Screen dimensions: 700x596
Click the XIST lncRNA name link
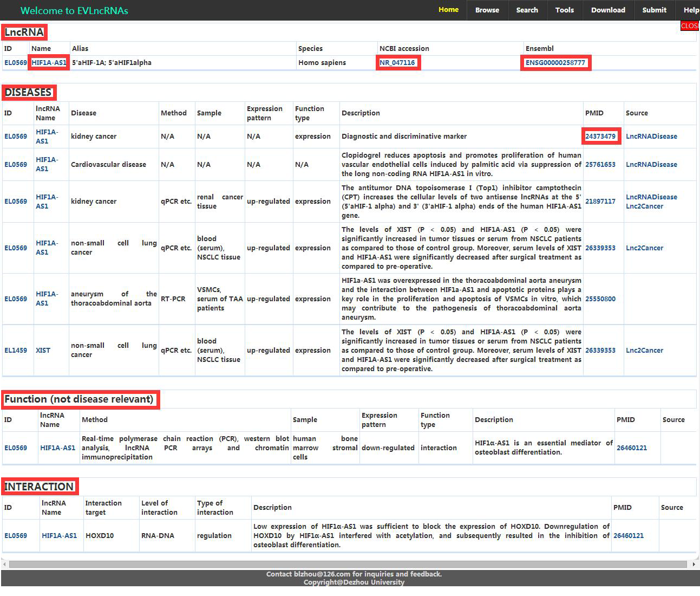tap(43, 350)
